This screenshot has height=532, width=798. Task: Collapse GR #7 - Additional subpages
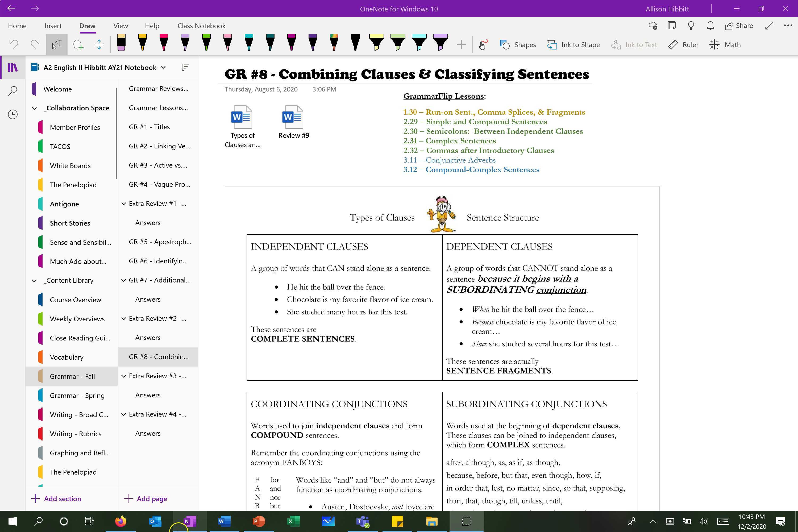[123, 280]
